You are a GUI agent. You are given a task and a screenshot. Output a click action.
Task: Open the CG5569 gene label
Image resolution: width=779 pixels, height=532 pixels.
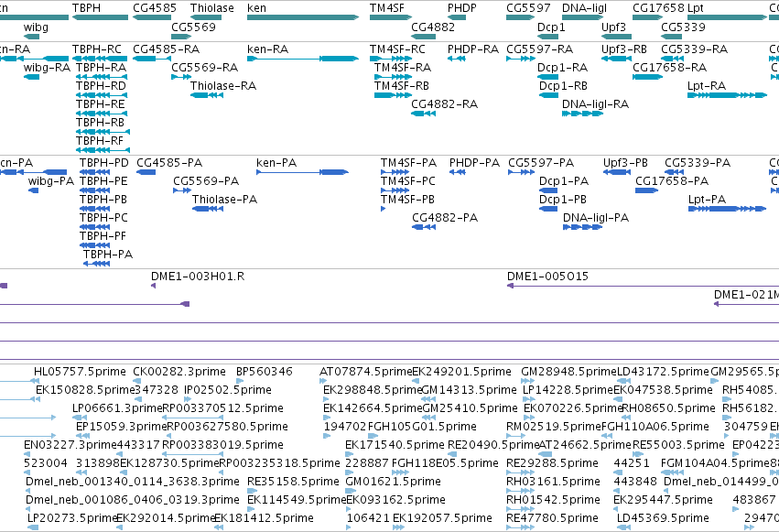tap(194, 27)
